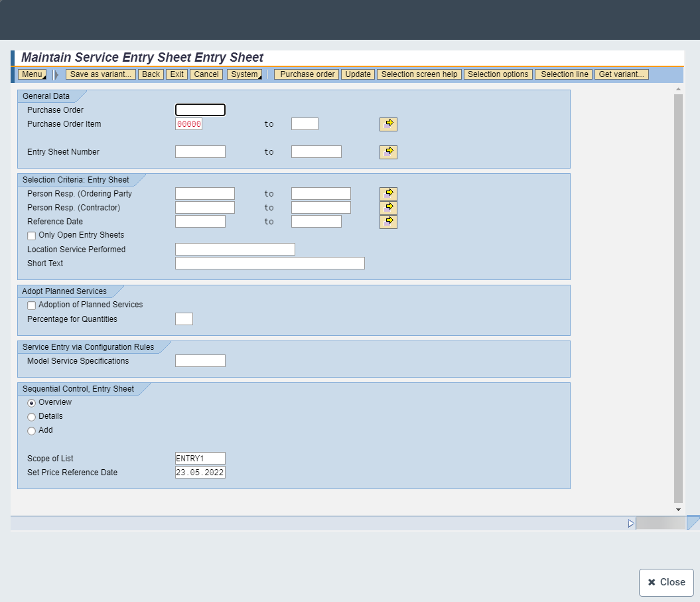Enable Only Open Entry Sheets checkbox

(31, 236)
